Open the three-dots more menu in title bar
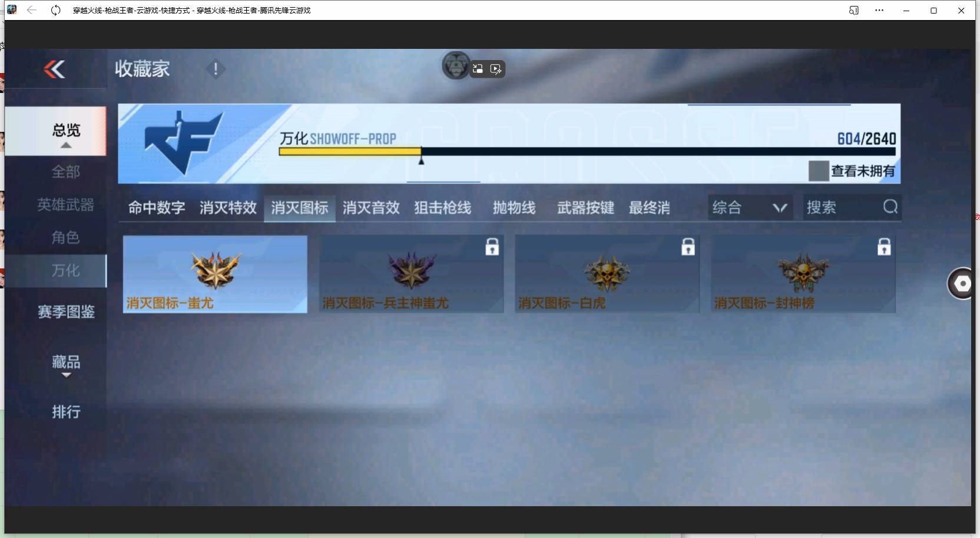This screenshot has height=538, width=980. coord(879,10)
